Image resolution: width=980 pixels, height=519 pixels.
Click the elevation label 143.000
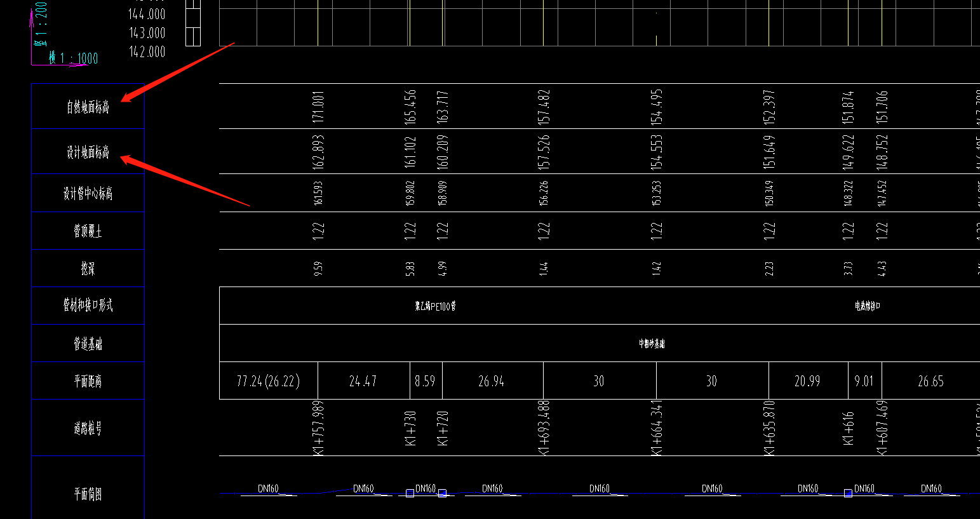coord(147,32)
